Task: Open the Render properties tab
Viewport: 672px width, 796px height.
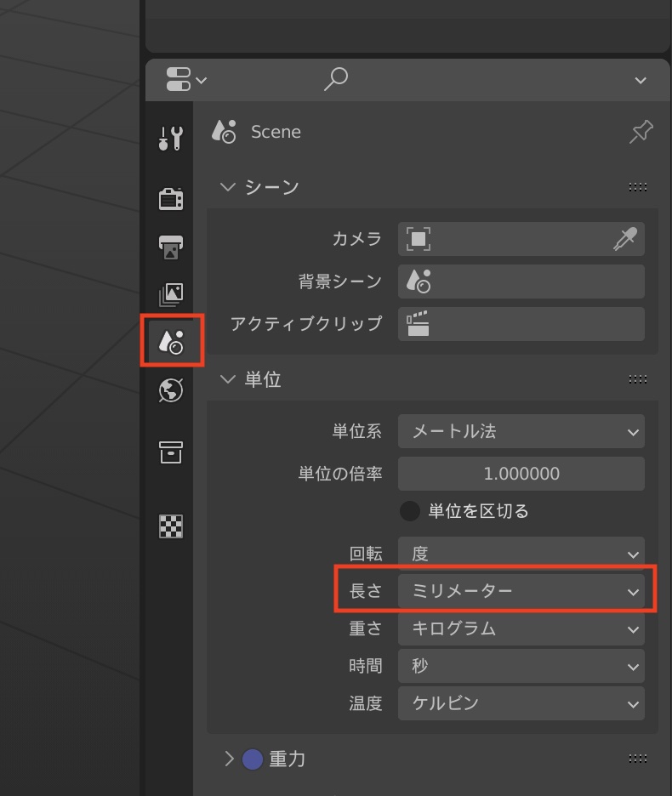Action: coord(171,199)
